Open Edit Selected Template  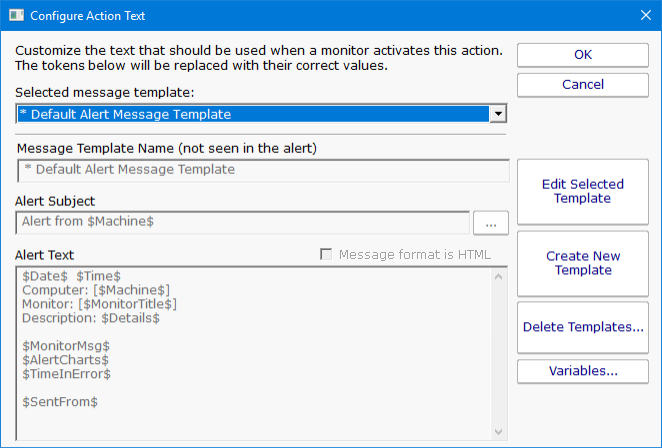coord(582,191)
